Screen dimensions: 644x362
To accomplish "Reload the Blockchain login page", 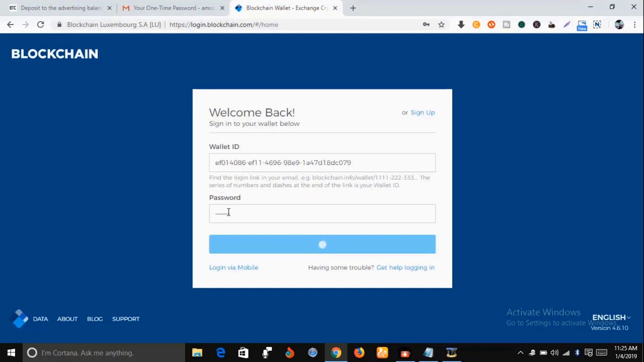I will click(x=40, y=24).
